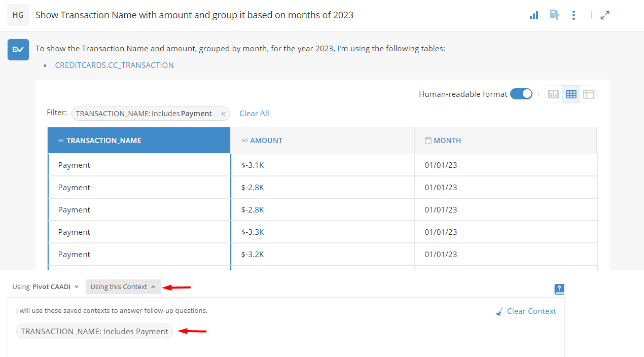This screenshot has width=644, height=357.
Task: Open the three-dot more options menu
Action: (x=574, y=15)
